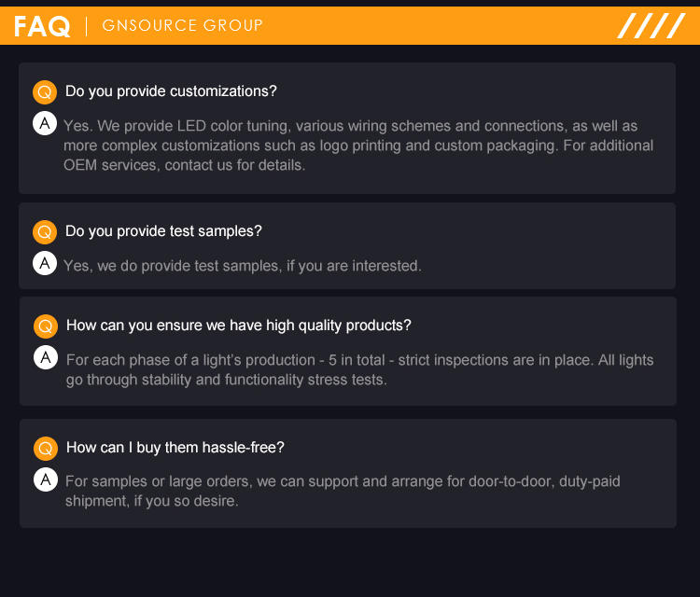This screenshot has height=597, width=700.
Task: Click the FAQ heading in the header
Action: 42,26
